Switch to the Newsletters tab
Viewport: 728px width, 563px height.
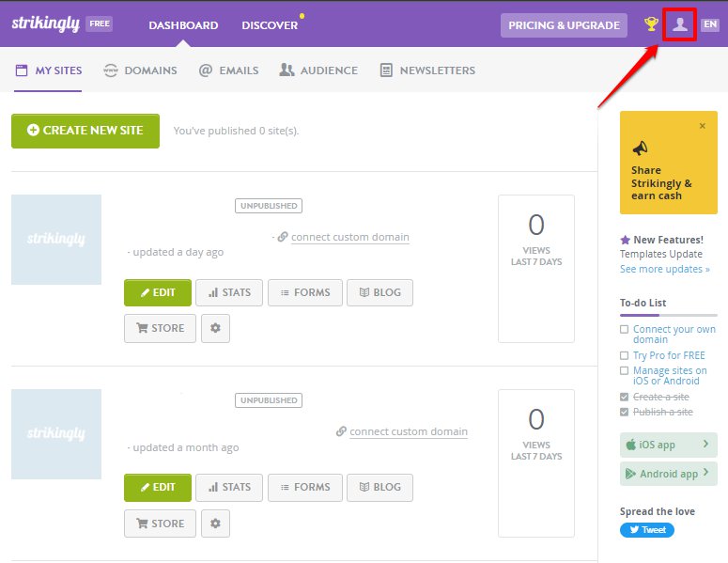(427, 70)
